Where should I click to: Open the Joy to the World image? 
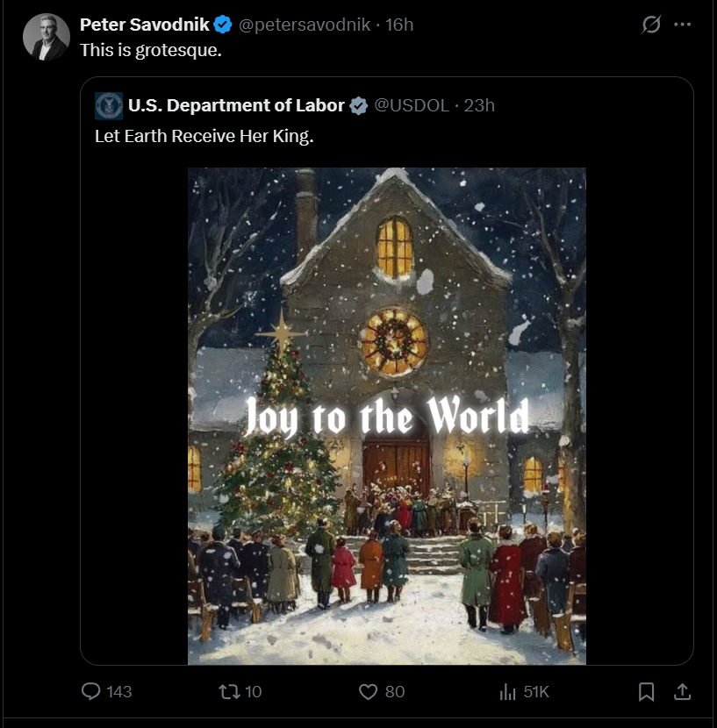386,416
